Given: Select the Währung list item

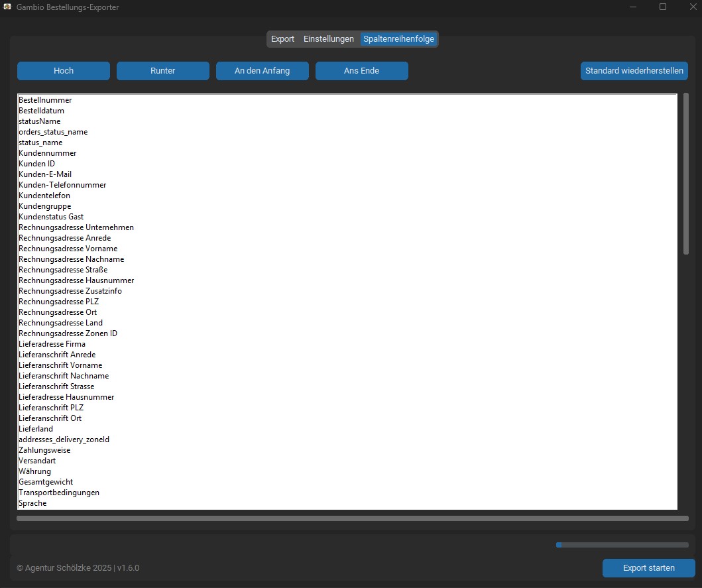Looking at the screenshot, I should coord(34,471).
